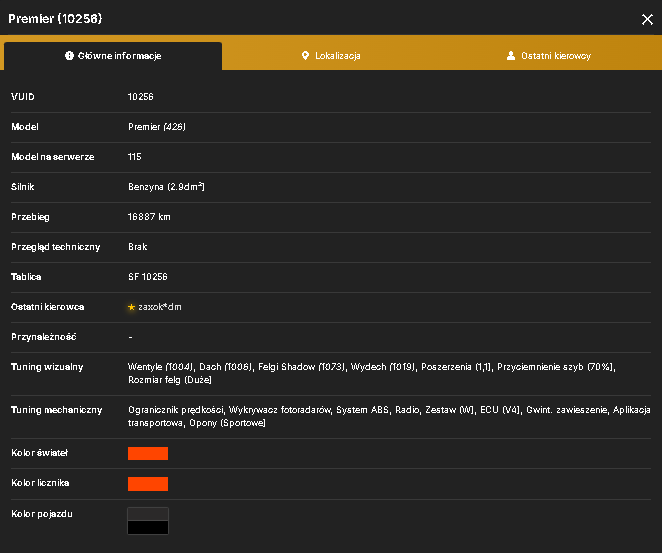Click the person icon on Ostatni kierowcy
662x553 pixels.
click(x=511, y=56)
